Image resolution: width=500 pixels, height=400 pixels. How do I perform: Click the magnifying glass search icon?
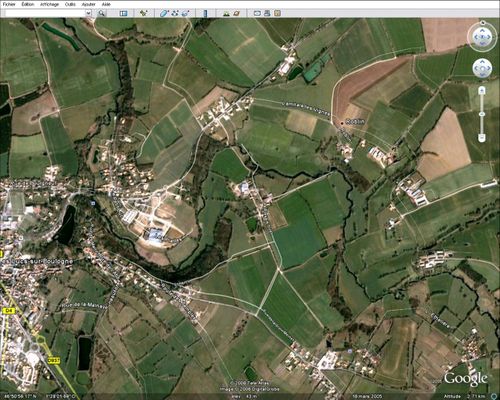pyautogui.click(x=101, y=13)
